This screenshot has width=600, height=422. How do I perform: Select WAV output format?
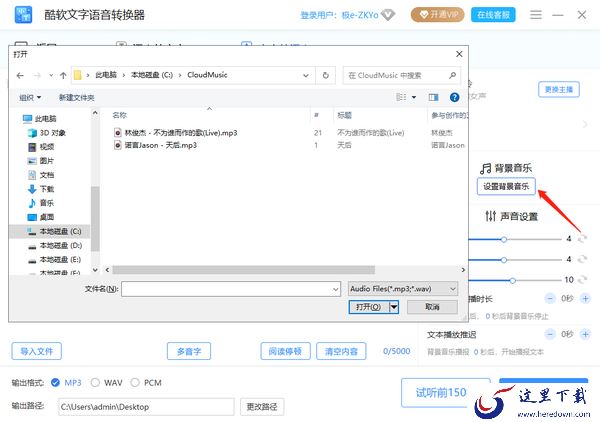point(95,383)
